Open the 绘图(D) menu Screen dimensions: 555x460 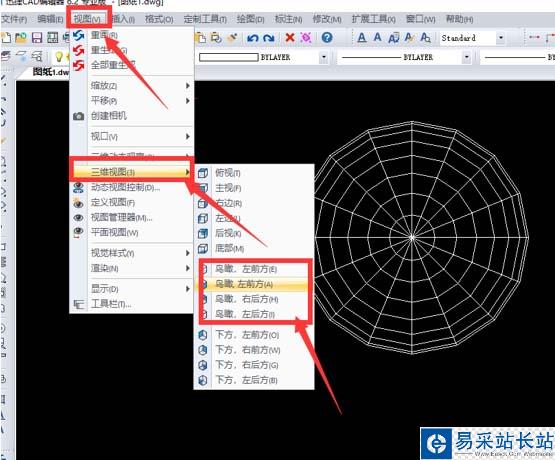coord(251,19)
